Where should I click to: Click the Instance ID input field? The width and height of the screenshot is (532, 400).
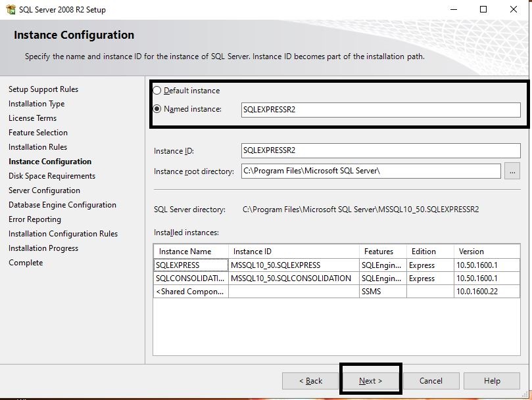pos(381,150)
